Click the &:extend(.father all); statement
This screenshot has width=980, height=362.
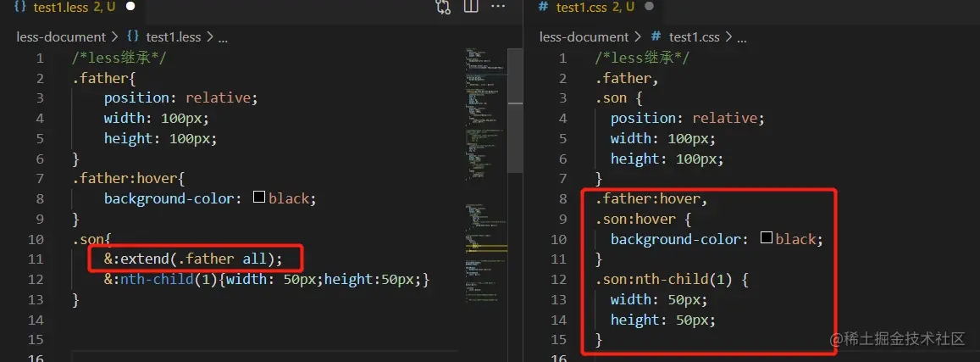[x=193, y=259]
